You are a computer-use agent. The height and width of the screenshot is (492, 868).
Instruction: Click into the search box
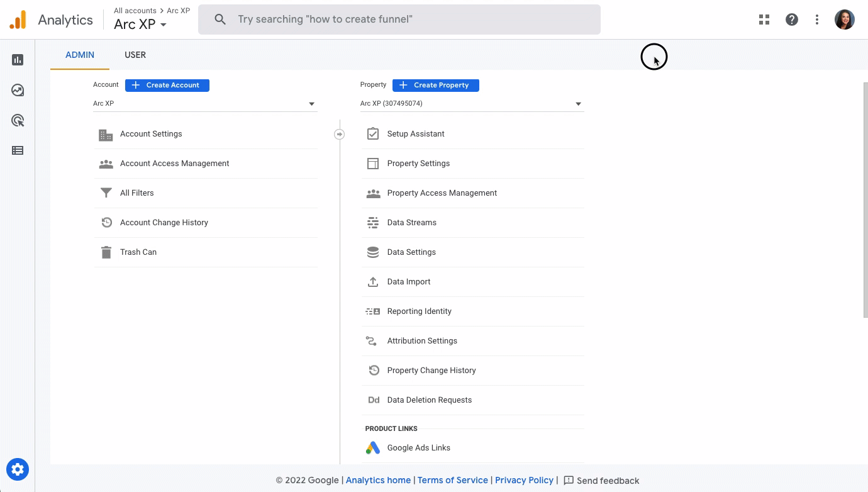pos(399,20)
